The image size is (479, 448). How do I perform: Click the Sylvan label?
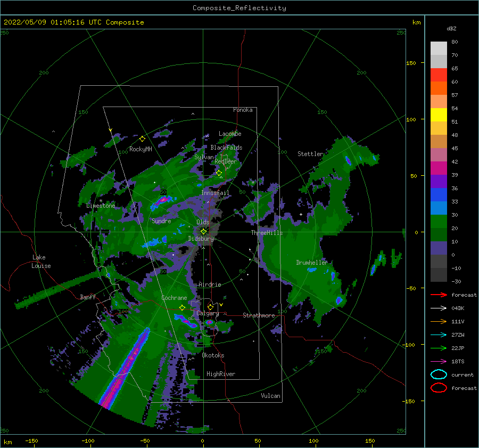point(204,157)
